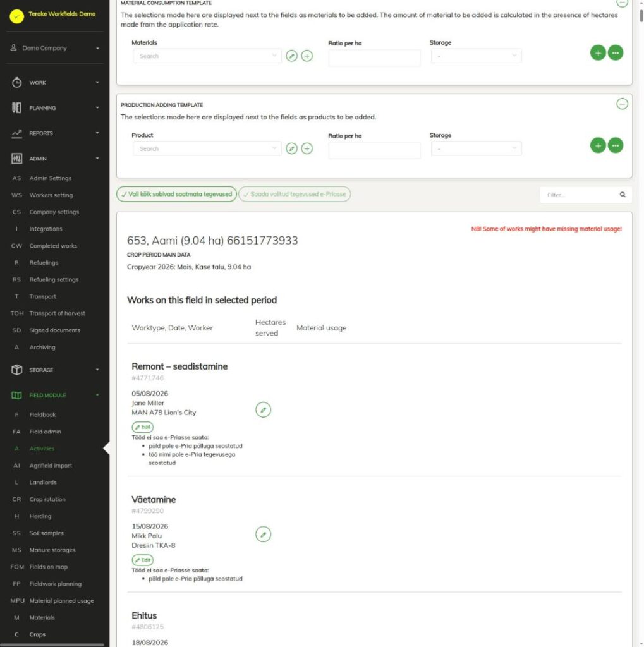Navigate to Crop rotation
The width and height of the screenshot is (644, 647).
pyautogui.click(x=47, y=499)
